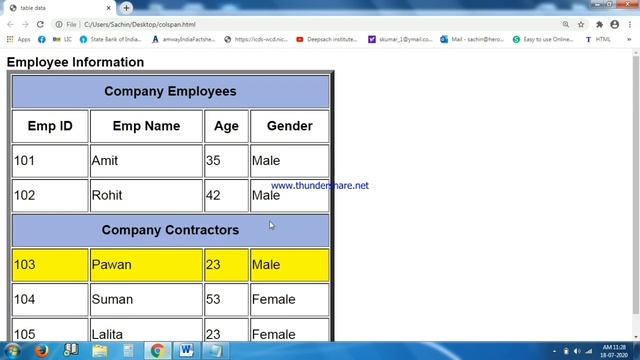Open a new tab with the plus button
The image size is (640, 360).
point(126,8)
